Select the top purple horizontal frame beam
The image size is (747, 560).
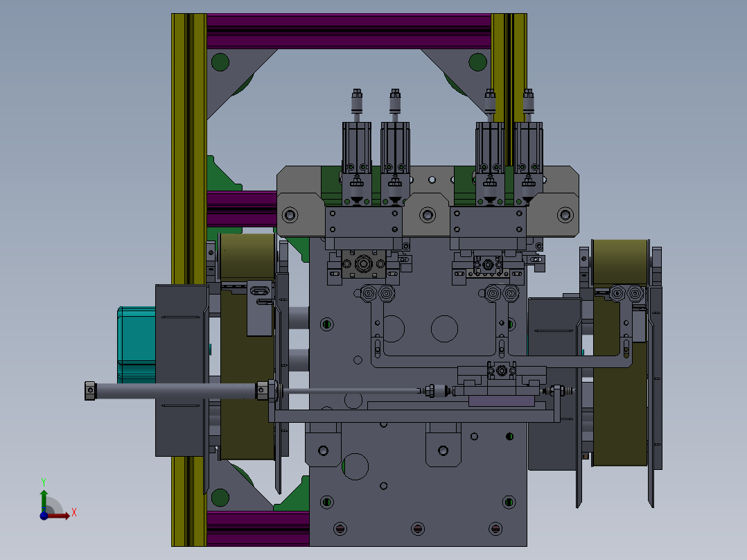(x=349, y=31)
